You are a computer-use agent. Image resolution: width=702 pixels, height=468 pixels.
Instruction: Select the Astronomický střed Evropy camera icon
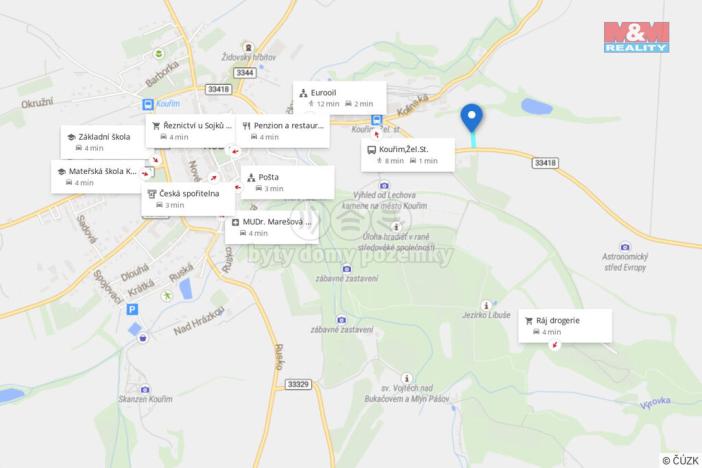coord(625,247)
